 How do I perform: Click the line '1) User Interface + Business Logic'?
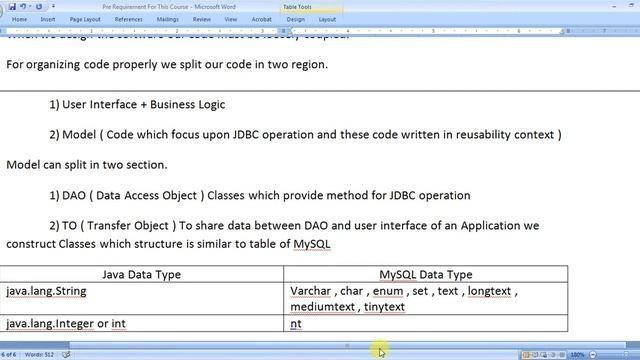137,104
